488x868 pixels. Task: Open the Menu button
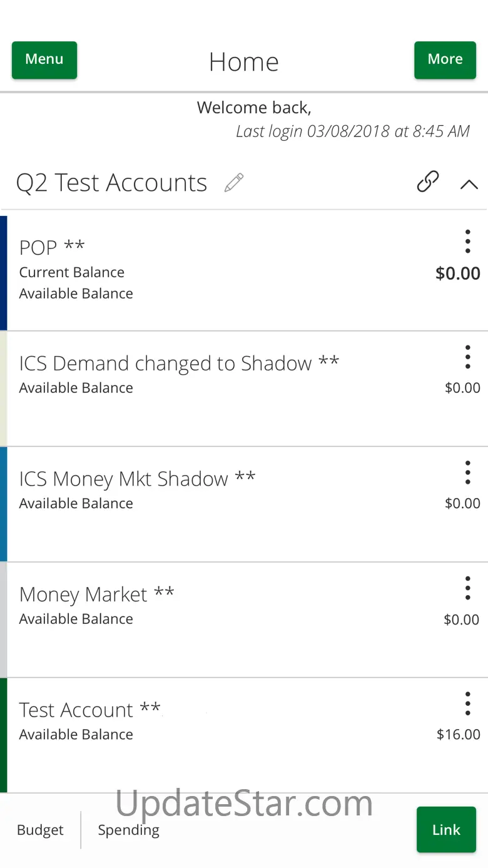[x=44, y=60]
